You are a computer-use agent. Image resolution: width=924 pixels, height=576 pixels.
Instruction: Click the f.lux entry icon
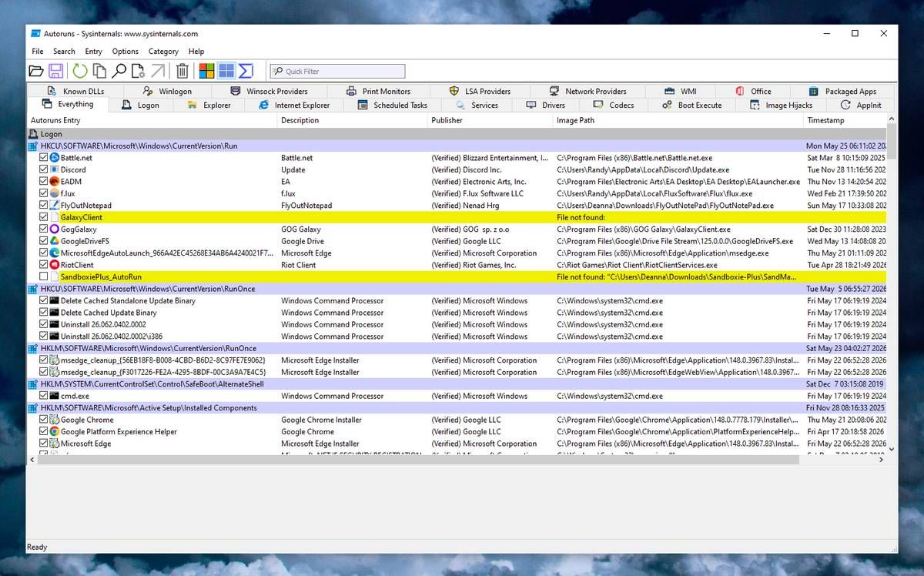point(55,193)
